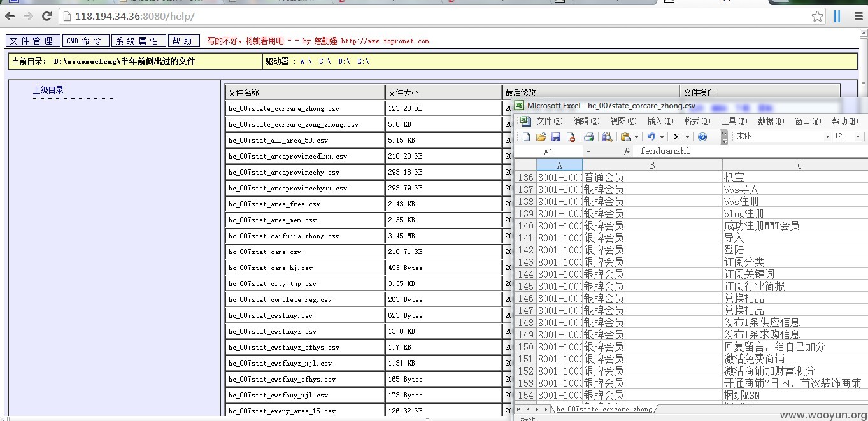The height and width of the screenshot is (421, 868).
Task: Open the Excel 视图(V) menu
Action: tap(623, 121)
